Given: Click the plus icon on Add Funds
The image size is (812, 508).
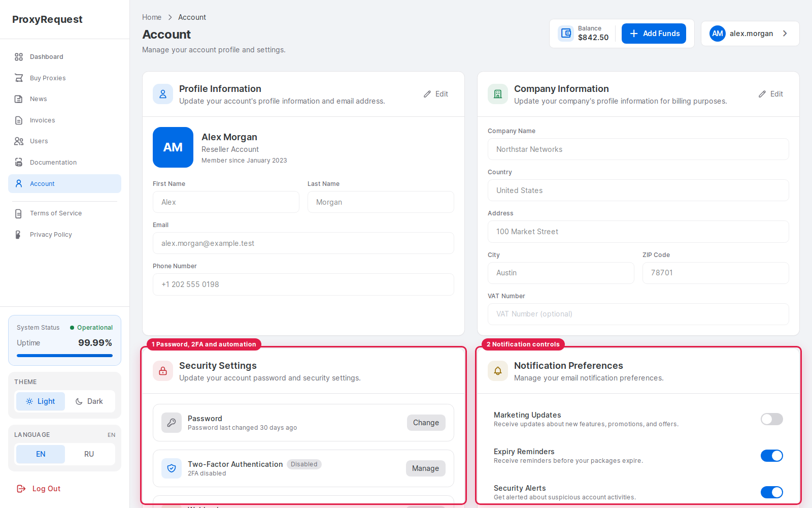Looking at the screenshot, I should click(634, 34).
